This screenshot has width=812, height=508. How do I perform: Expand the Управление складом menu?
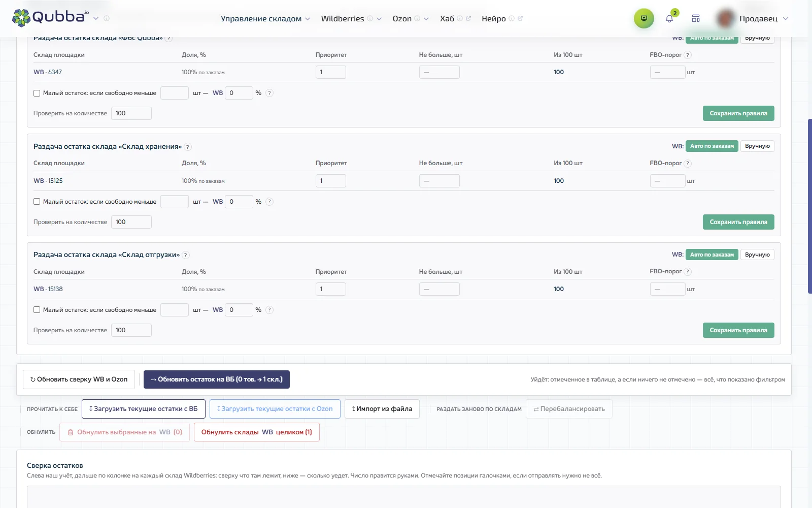click(x=265, y=19)
